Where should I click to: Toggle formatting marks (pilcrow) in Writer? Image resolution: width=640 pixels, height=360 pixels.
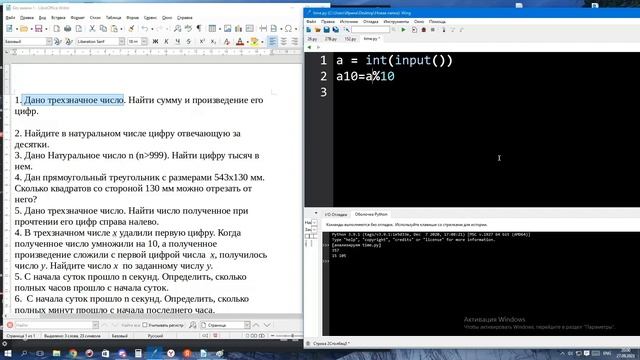pyautogui.click(x=199, y=29)
